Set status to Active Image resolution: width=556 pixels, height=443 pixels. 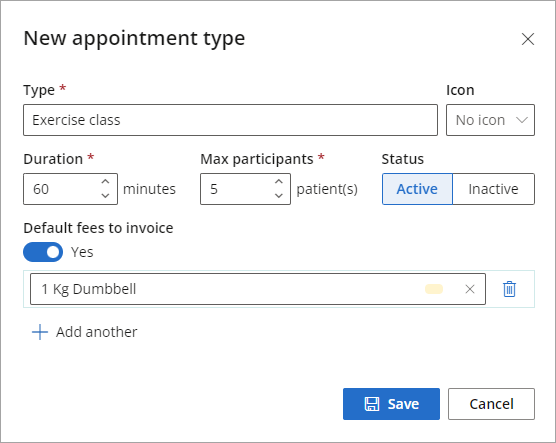[417, 189]
